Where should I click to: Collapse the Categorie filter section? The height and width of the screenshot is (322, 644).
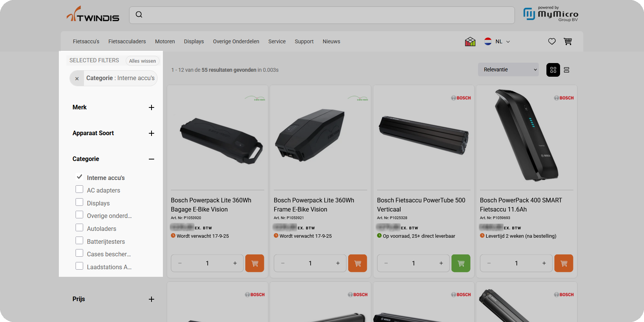(152, 159)
